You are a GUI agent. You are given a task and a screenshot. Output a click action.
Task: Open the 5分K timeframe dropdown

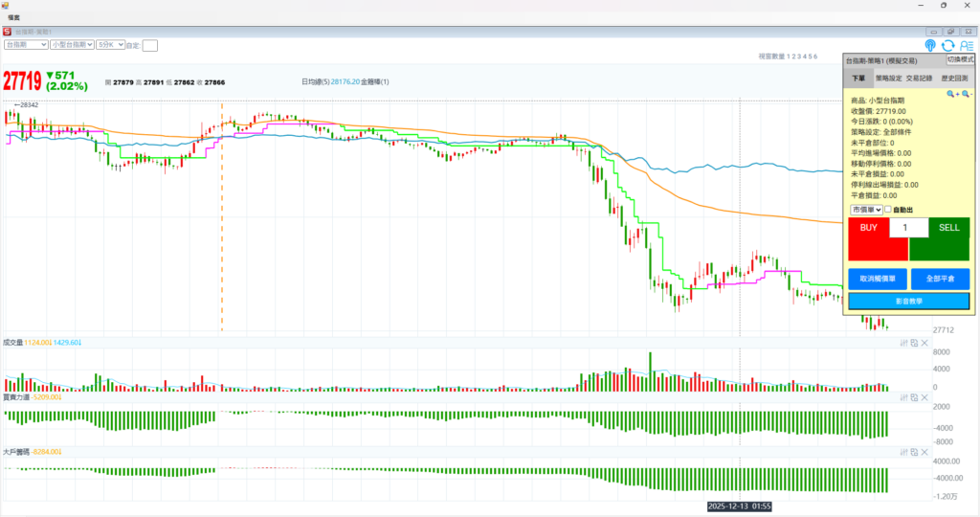(109, 45)
